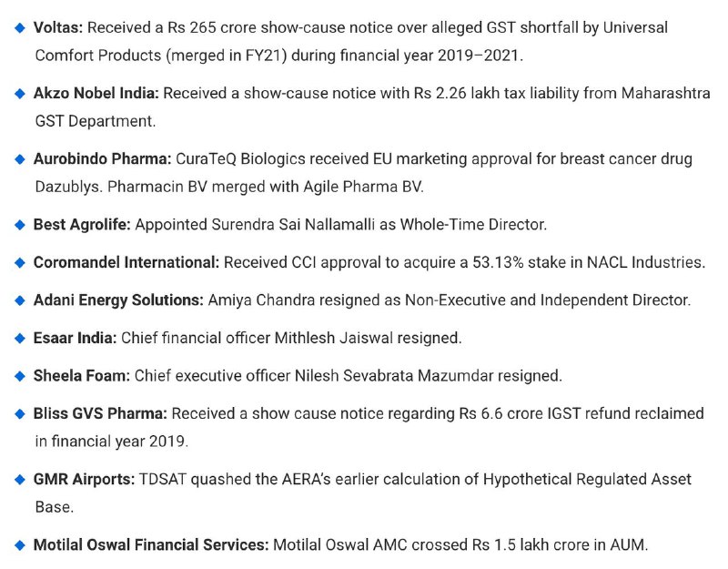Click the blue diamond bullet beside Voltas
Viewport: 728px width, 569px height.
(x=20, y=28)
